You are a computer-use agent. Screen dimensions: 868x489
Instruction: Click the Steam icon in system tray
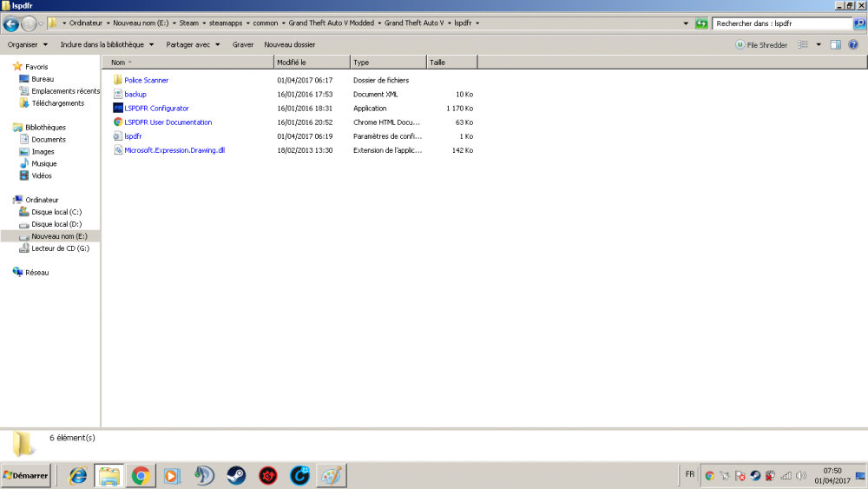[755, 476]
